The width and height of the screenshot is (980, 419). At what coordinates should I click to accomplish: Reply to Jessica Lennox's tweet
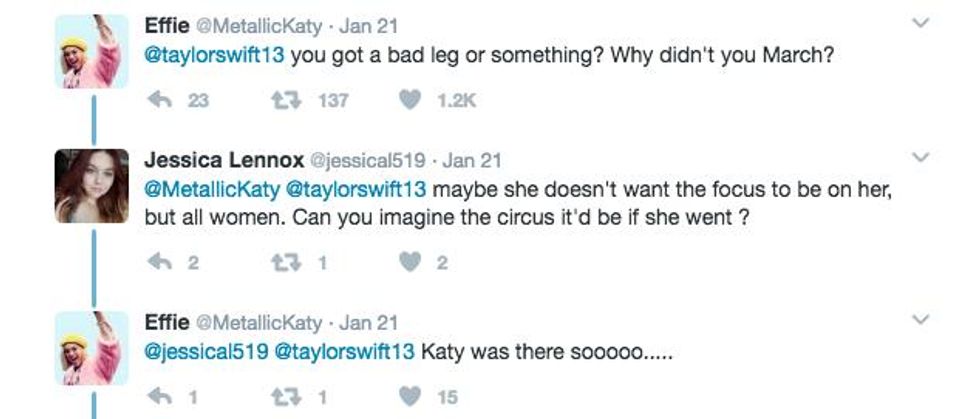[x=159, y=263]
